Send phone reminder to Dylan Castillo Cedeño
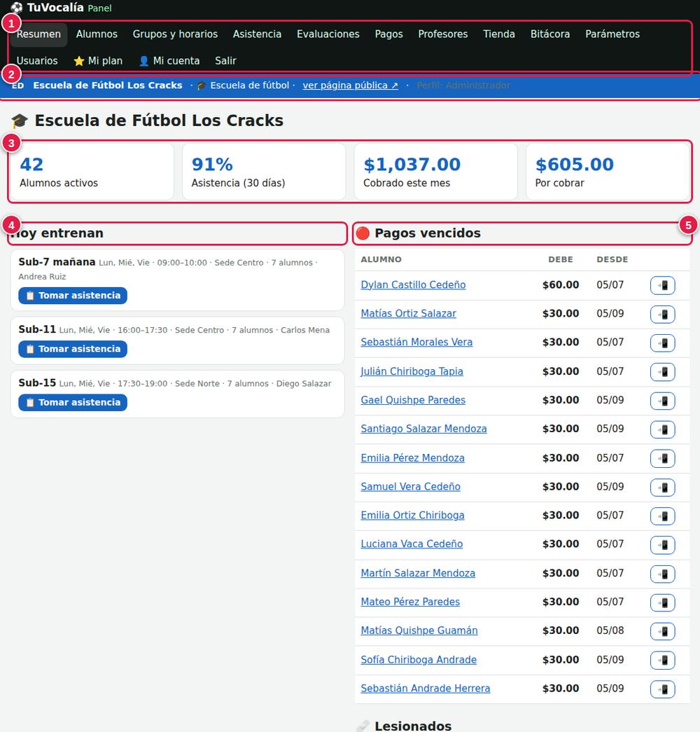This screenshot has width=700, height=732. click(x=663, y=285)
